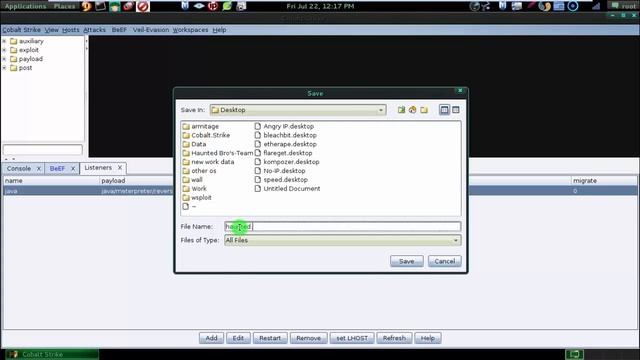Screen dimensions: 640x360
Task: Select the kompozer.desktop file
Action: pyautogui.click(x=287, y=162)
